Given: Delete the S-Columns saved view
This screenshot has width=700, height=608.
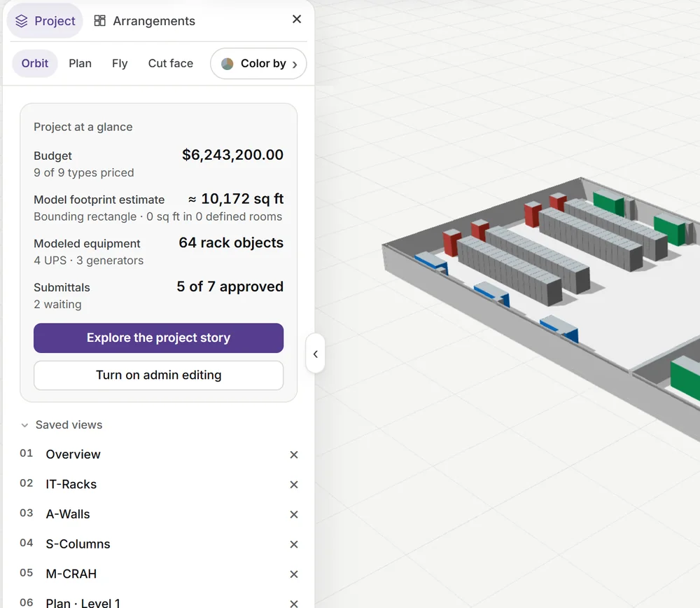Looking at the screenshot, I should (x=294, y=544).
